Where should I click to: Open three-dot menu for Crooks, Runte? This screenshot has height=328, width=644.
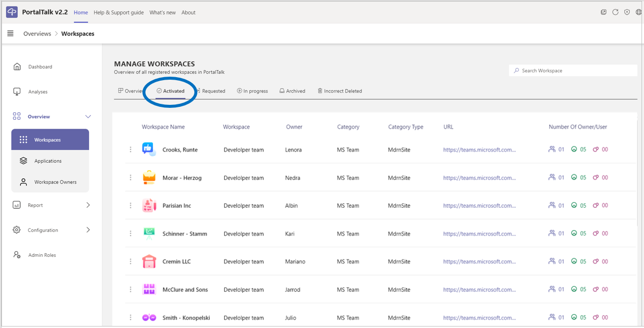tap(131, 149)
